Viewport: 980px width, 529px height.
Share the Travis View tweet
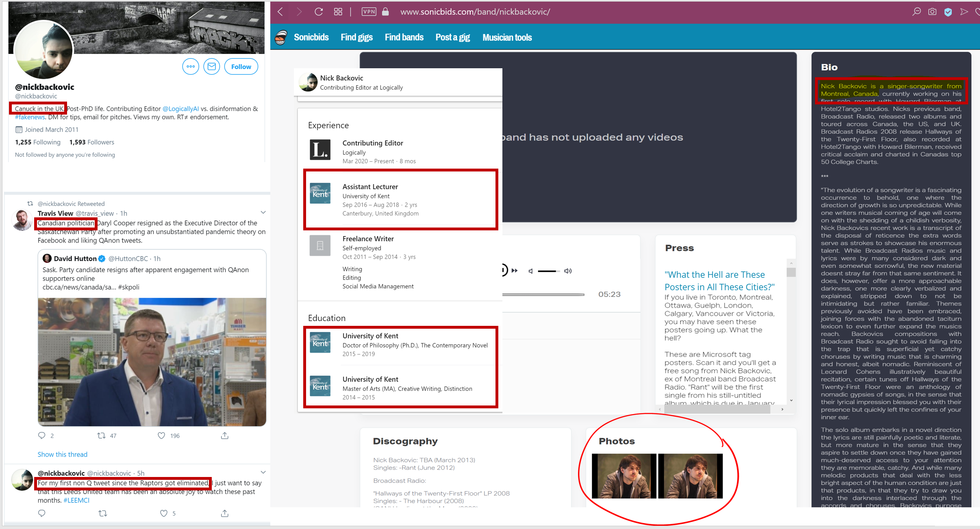(x=225, y=436)
